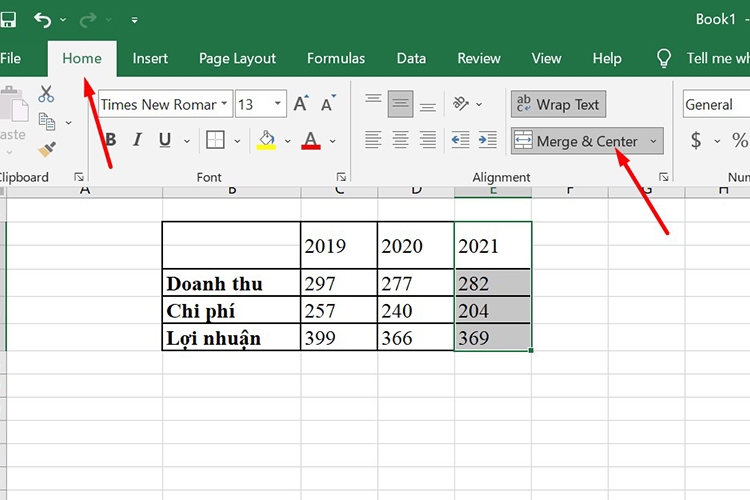
Task: Select the cell with value 240
Action: [416, 310]
